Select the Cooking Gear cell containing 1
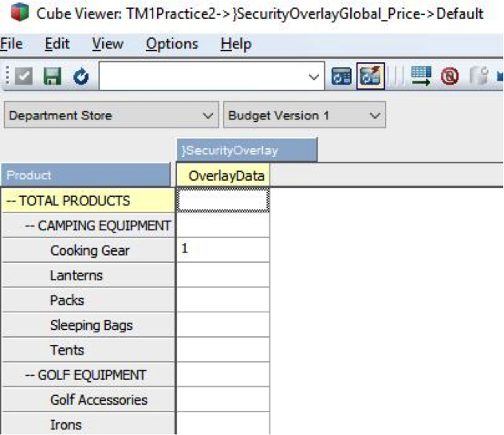Image resolution: width=504 pixels, height=435 pixels. tap(222, 250)
